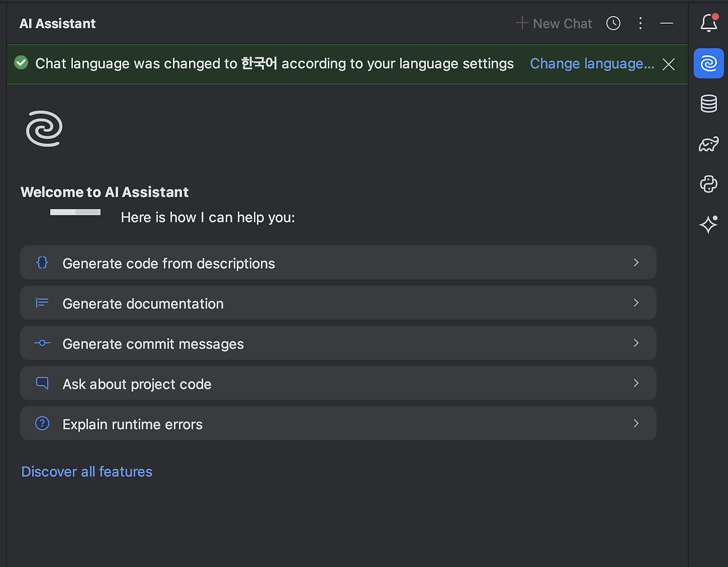Open the Database tool window icon
The height and width of the screenshot is (567, 728).
(x=709, y=104)
